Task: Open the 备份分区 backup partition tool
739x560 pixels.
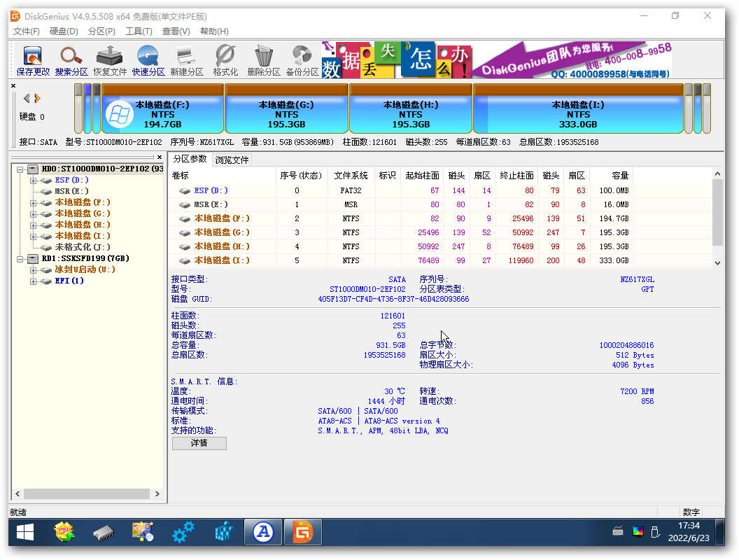Action: tap(302, 62)
